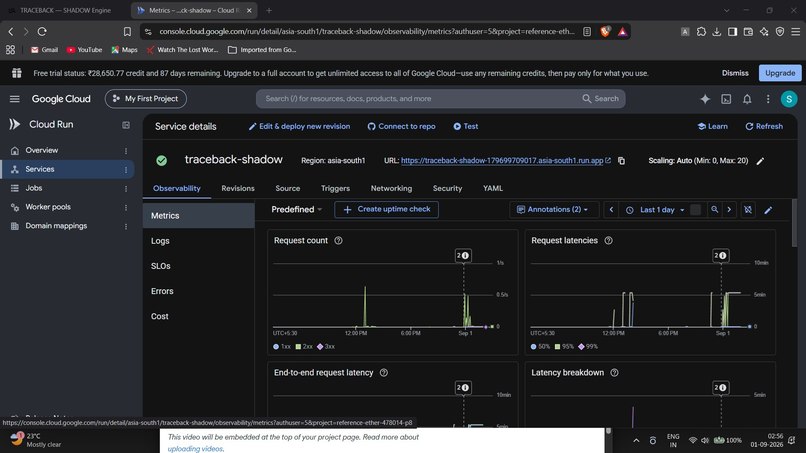The height and width of the screenshot is (453, 806).
Task: Switch to the Security tab
Action: [447, 188]
